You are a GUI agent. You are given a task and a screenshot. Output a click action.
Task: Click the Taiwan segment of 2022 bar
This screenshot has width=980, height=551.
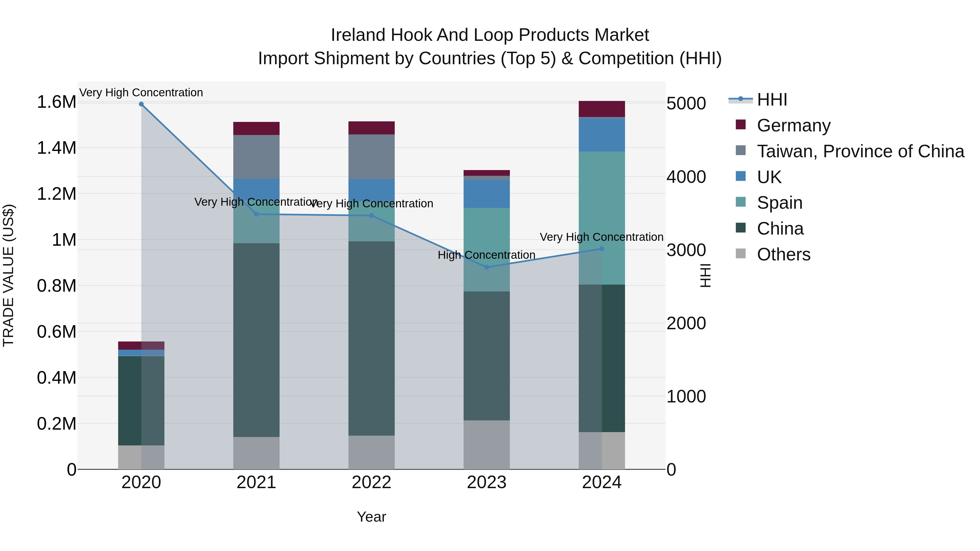[372, 157]
